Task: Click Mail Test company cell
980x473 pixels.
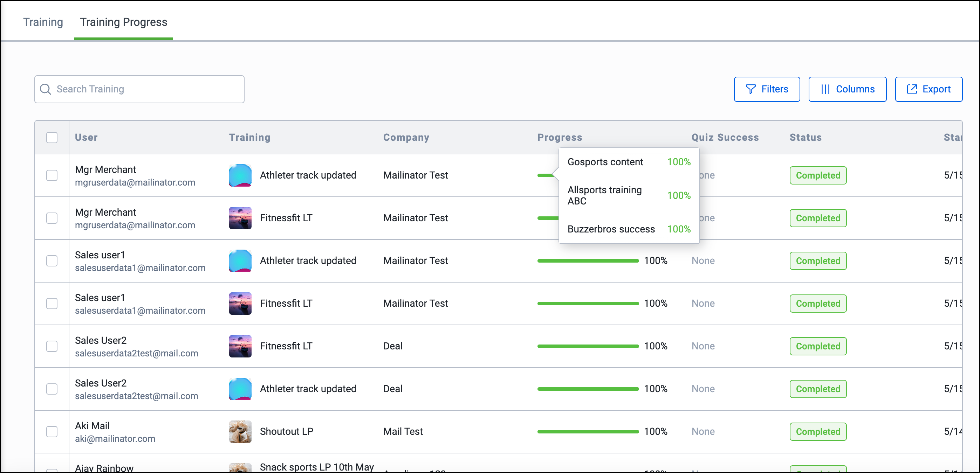Action: [403, 432]
